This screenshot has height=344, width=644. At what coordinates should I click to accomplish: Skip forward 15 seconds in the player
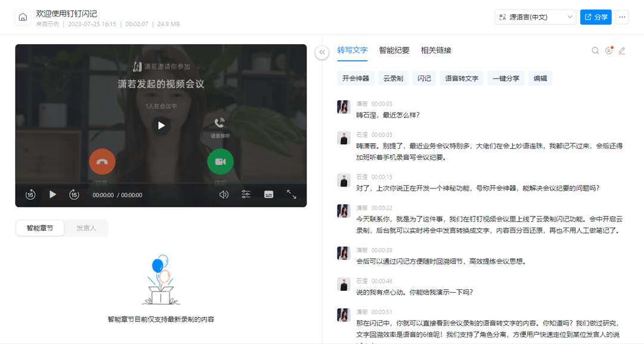(74, 194)
